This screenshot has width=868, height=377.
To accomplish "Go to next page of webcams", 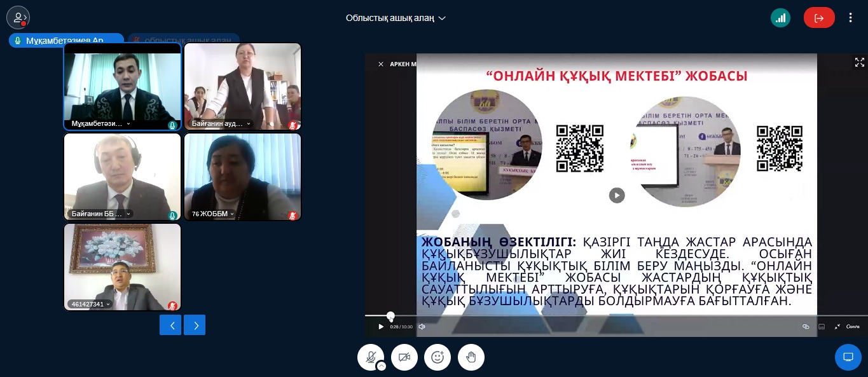I will [x=195, y=325].
